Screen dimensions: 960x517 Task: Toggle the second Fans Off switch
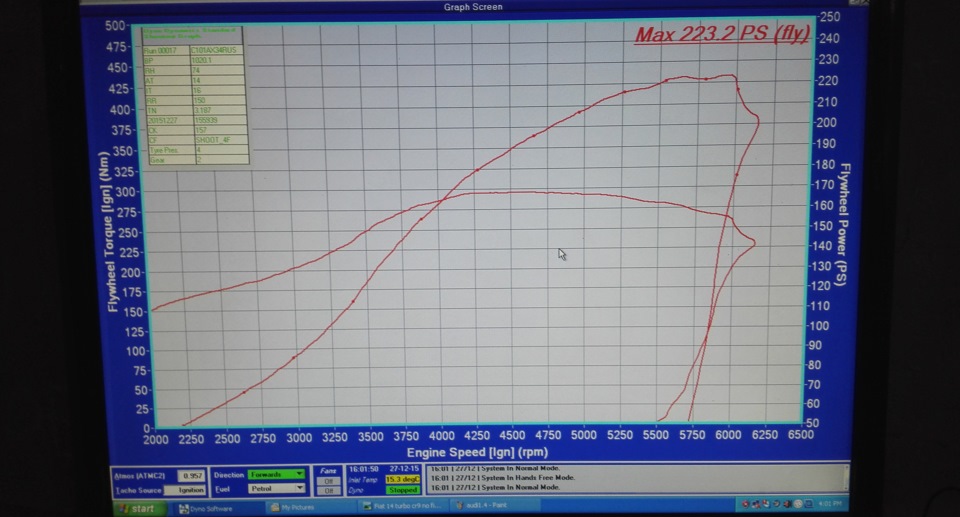[327, 491]
